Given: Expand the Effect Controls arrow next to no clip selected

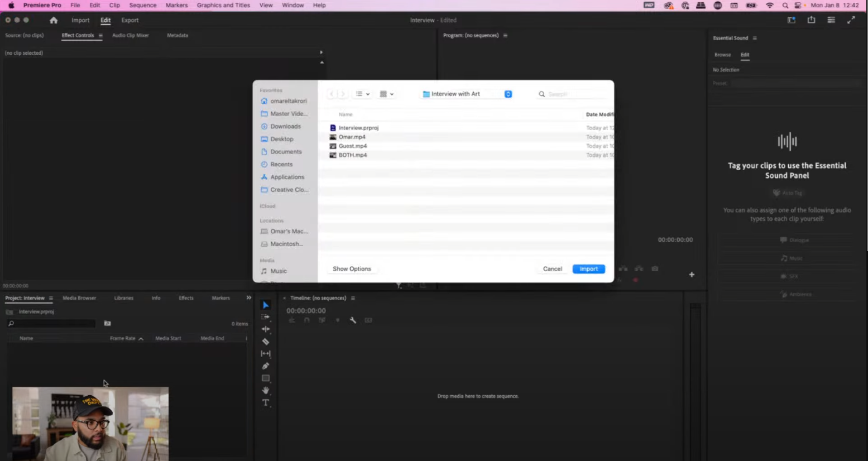Looking at the screenshot, I should 321,52.
